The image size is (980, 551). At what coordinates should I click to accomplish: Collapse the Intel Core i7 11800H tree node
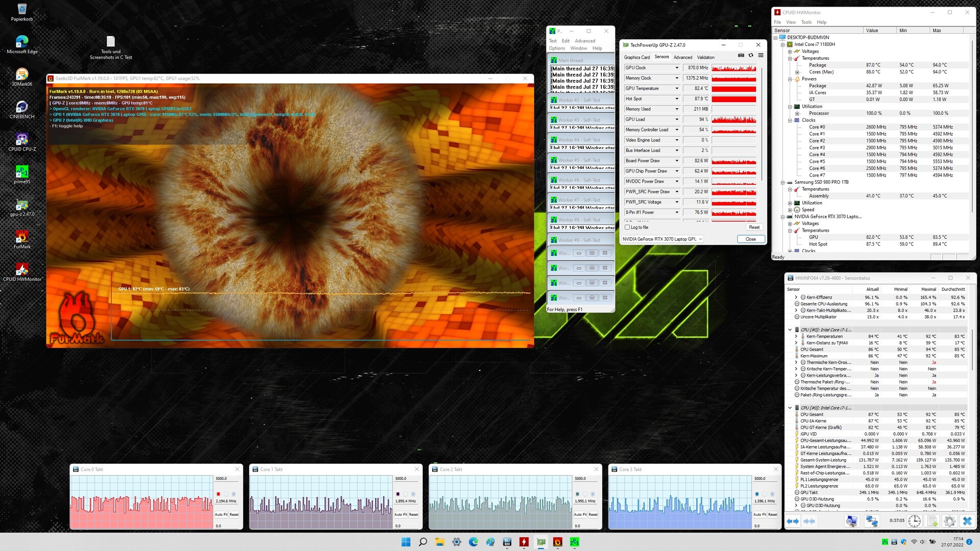click(x=782, y=44)
